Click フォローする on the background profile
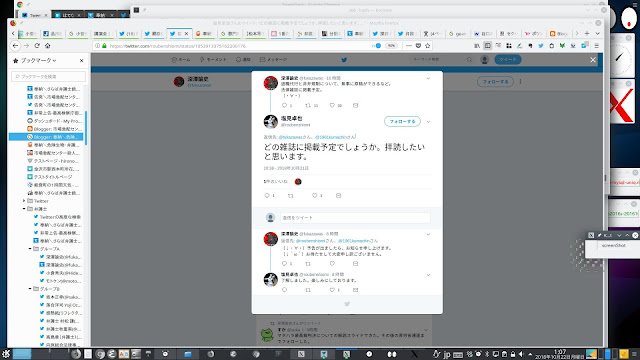 [495, 82]
